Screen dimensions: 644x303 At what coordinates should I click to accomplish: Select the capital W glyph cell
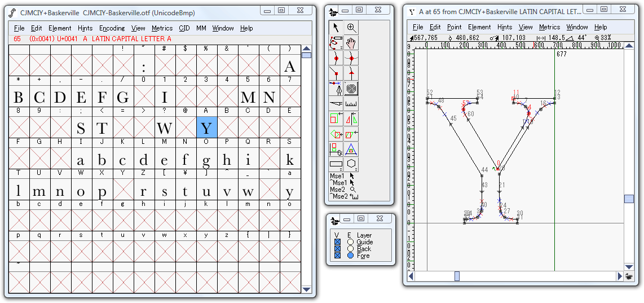pos(165,128)
